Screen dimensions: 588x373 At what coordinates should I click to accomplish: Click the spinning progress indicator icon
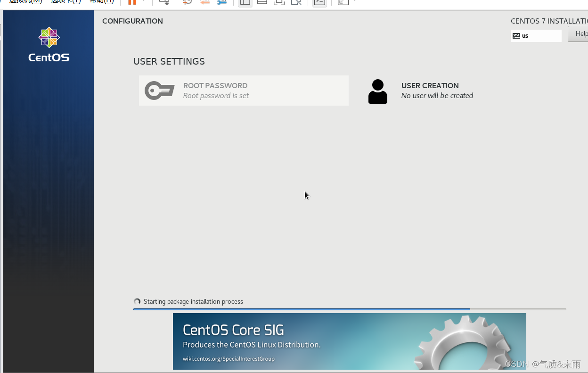click(x=137, y=301)
